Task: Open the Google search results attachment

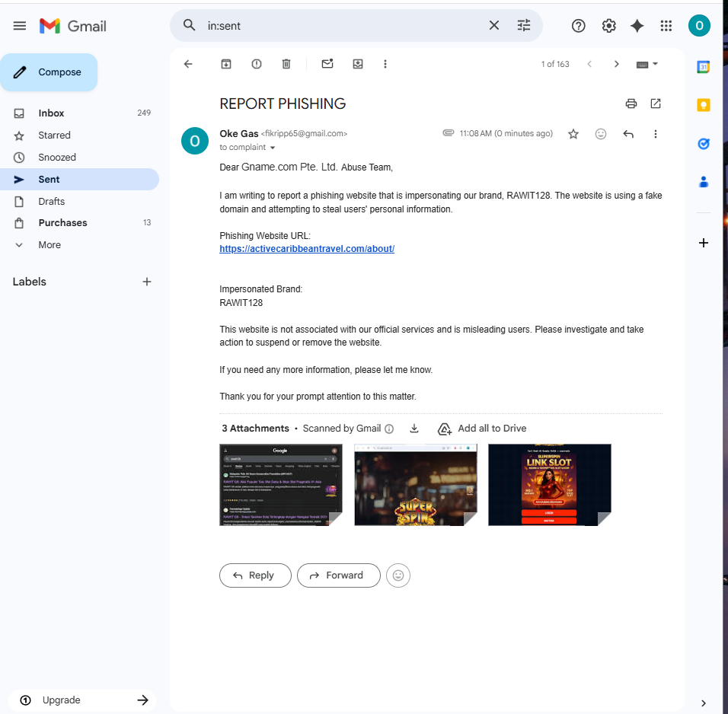Action: [281, 485]
